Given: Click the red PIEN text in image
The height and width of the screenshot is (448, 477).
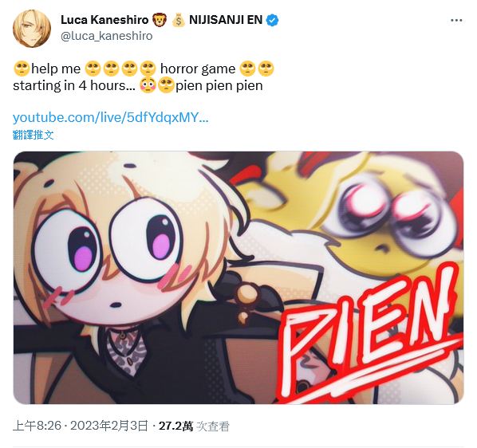Looking at the screenshot, I should tap(369, 334).
